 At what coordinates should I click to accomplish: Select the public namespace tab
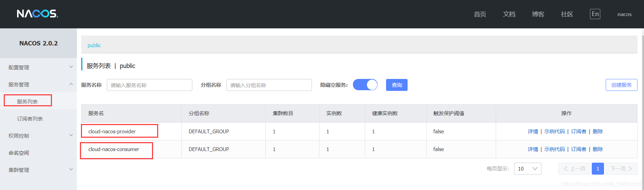pyautogui.click(x=94, y=45)
